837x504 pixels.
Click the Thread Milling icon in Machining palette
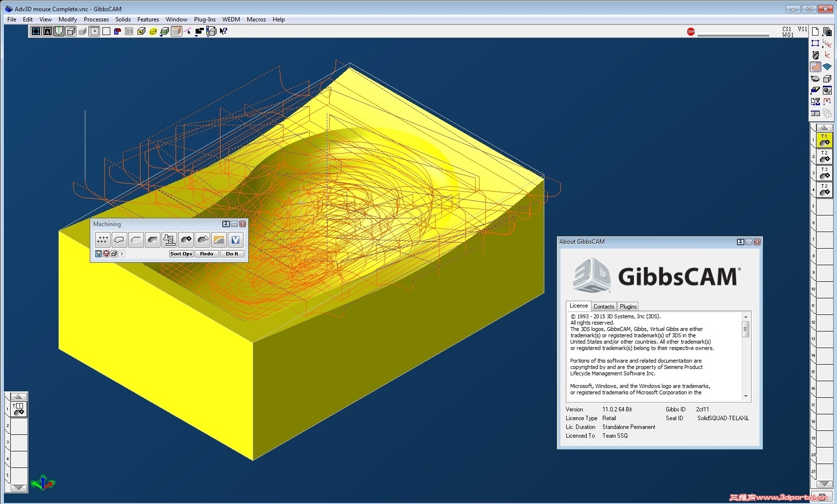[x=169, y=240]
